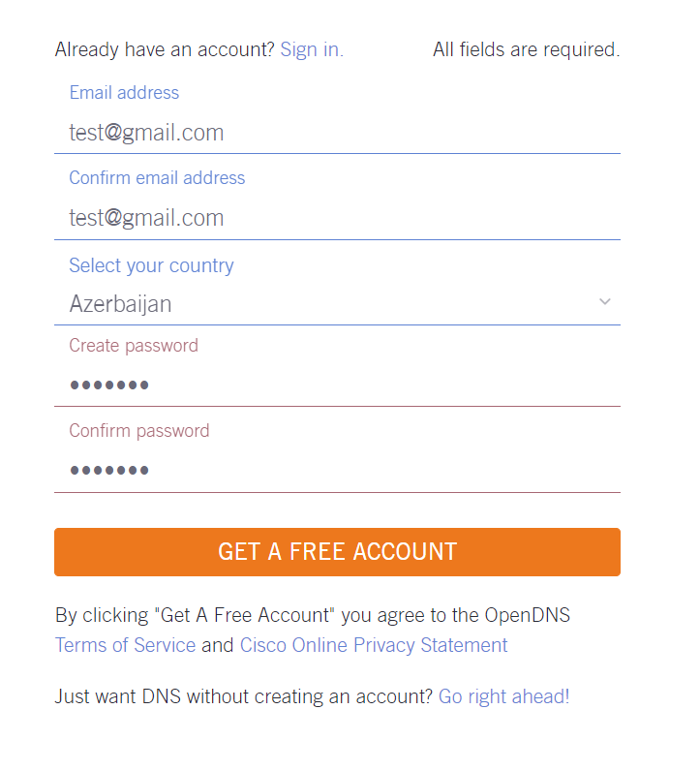
Task: Click the Sign in link
Action: [x=311, y=49]
